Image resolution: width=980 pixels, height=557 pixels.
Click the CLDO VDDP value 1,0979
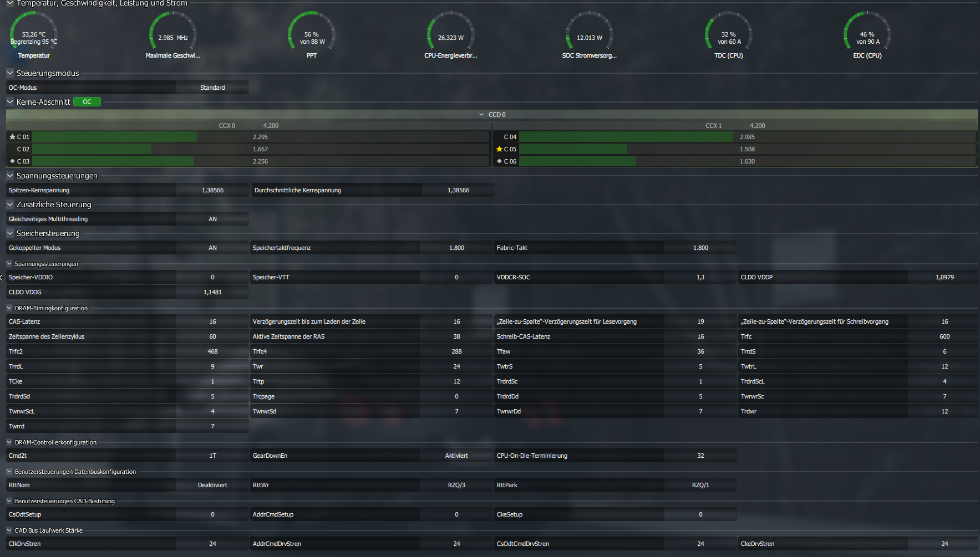click(945, 277)
